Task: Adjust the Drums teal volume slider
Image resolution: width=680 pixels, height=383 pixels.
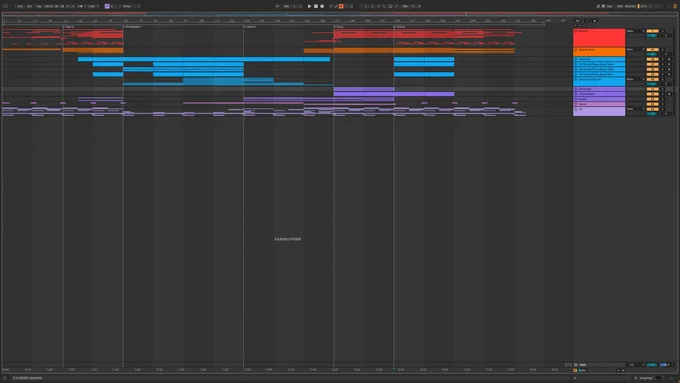Action: point(652,36)
